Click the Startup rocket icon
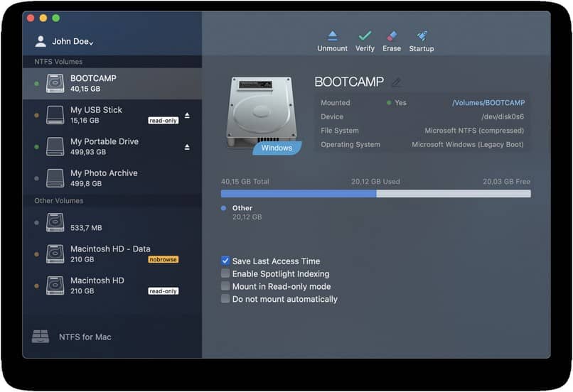 tap(422, 36)
